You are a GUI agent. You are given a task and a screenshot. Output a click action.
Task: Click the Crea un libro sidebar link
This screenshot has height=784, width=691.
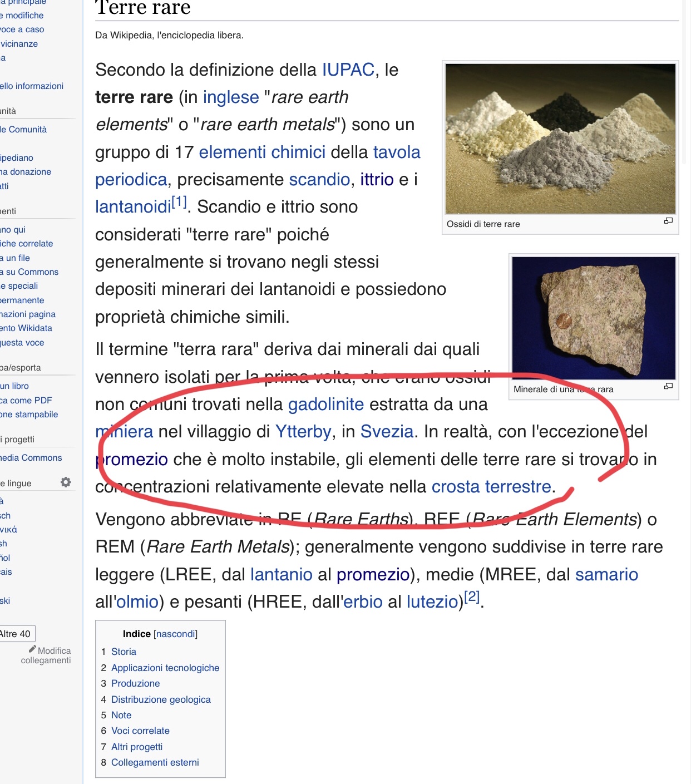coord(14,386)
